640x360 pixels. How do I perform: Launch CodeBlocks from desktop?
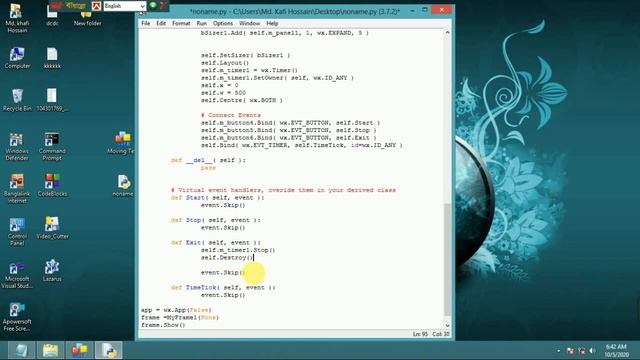point(52,185)
